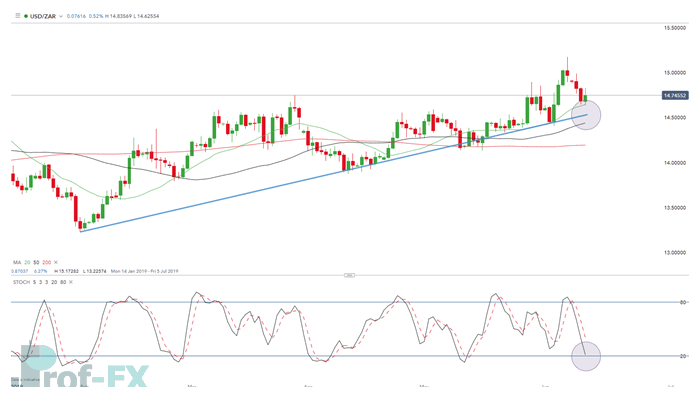
Task: Click the red 200 moving average value
Action: (46, 262)
